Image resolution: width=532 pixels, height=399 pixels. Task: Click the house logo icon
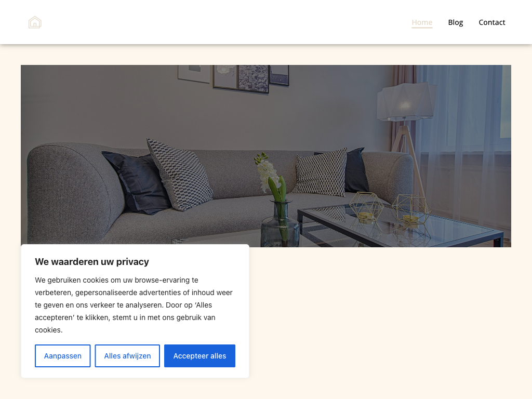(35, 22)
